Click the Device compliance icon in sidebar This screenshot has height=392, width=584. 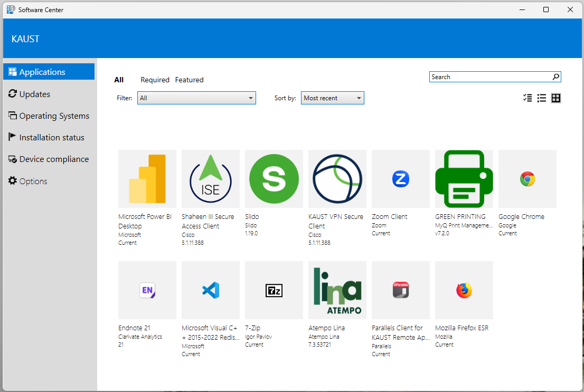(12, 159)
